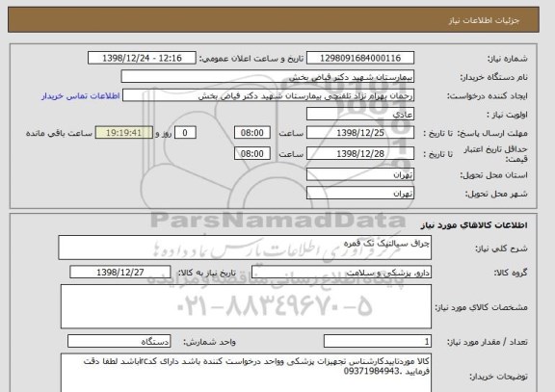Click the empty مشخصات کالای مورد نیاز text area
Image resolution: width=555 pixels, height=392 pixels.
pyautogui.click(x=246, y=306)
